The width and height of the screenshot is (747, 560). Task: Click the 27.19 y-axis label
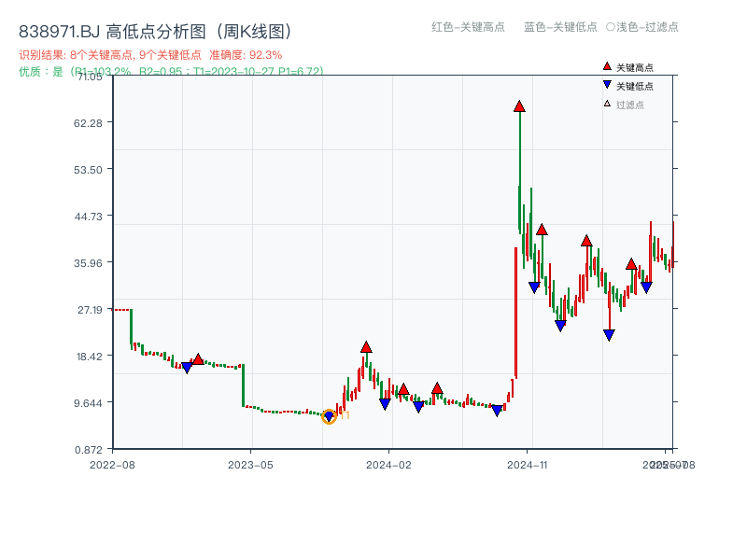(90, 310)
